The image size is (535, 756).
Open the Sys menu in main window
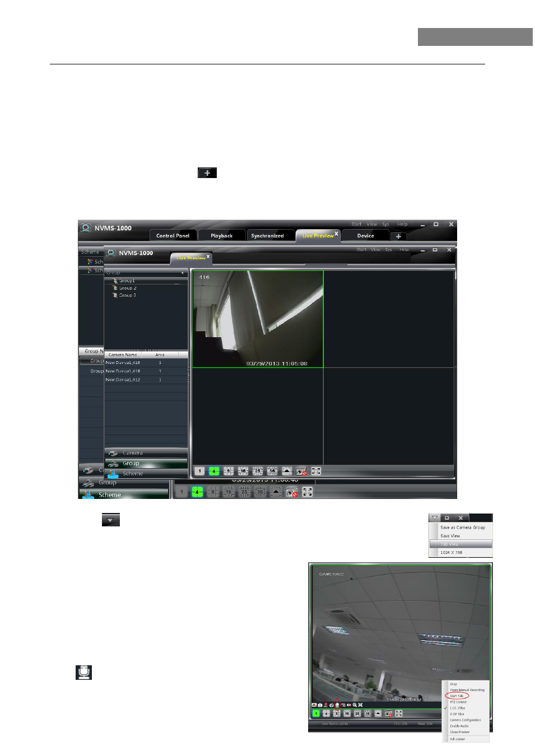click(x=386, y=224)
